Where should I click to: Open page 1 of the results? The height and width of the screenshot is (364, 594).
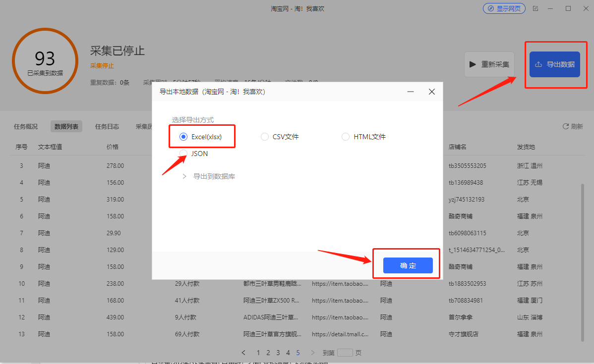(x=258, y=353)
